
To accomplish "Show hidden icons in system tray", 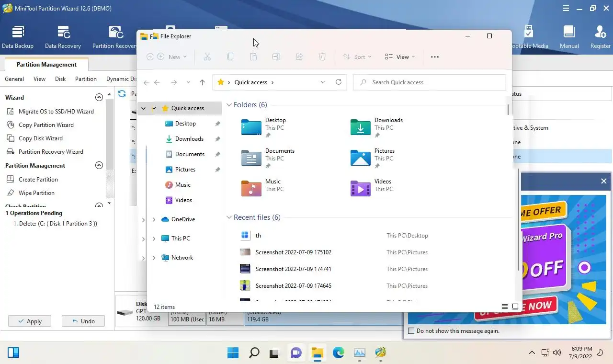I will pyautogui.click(x=532, y=353).
